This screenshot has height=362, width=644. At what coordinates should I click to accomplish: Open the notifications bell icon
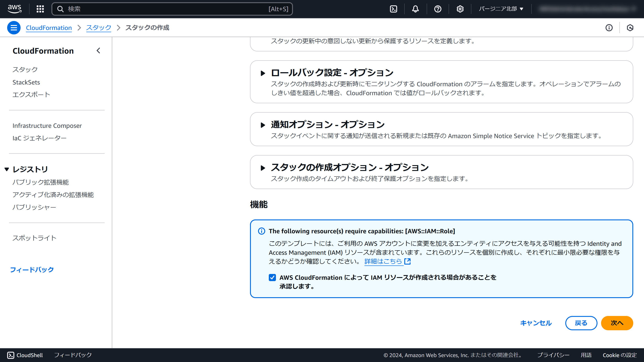[x=415, y=9]
